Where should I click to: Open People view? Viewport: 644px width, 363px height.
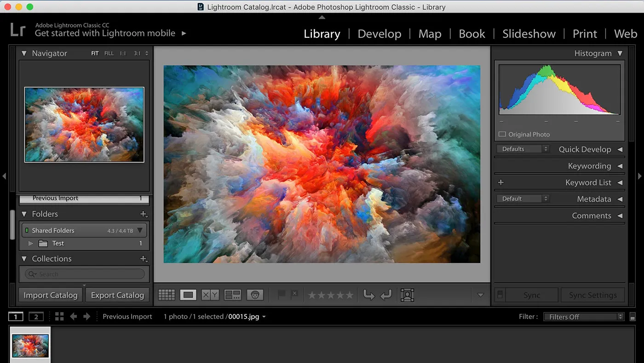click(255, 295)
